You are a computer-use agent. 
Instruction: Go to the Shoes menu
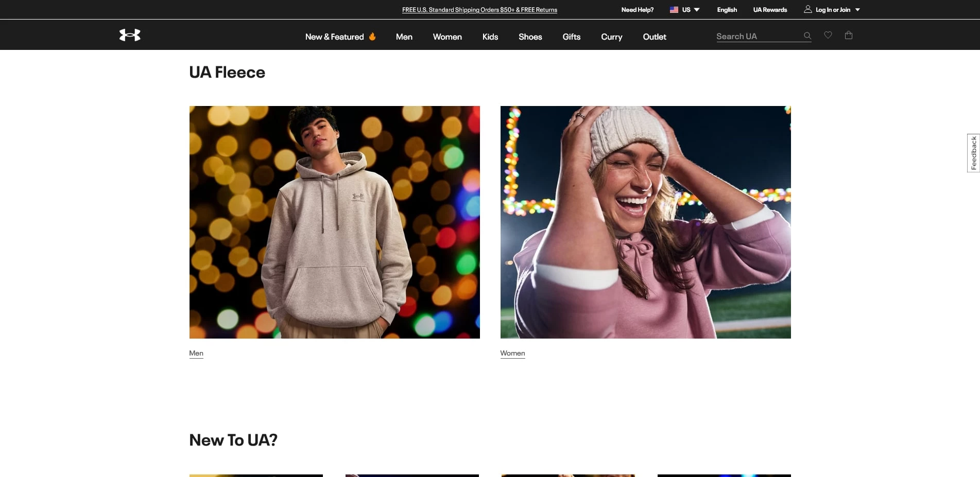(530, 37)
